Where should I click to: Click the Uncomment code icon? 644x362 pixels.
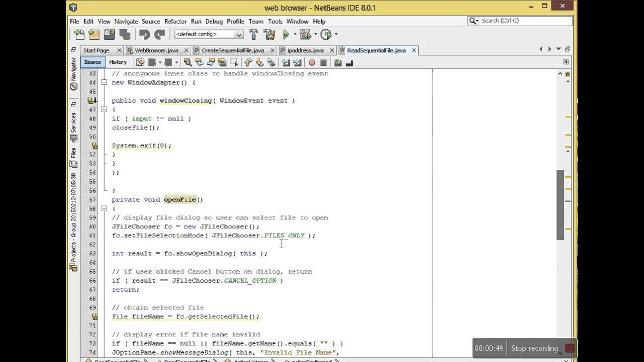pyautogui.click(x=350, y=62)
